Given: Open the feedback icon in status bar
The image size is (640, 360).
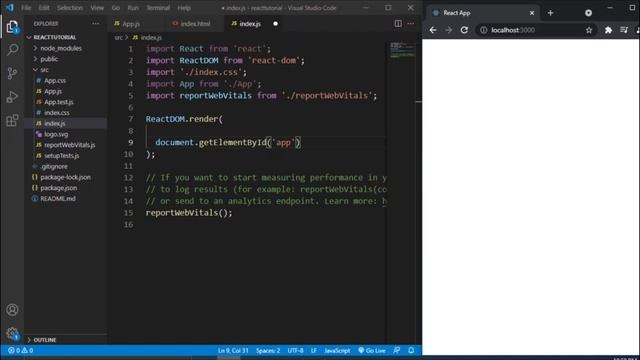Looking at the screenshot, I should pyautogui.click(x=397, y=350).
